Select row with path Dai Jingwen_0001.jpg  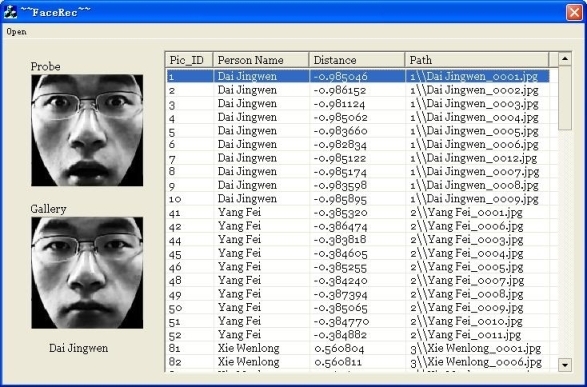358,76
